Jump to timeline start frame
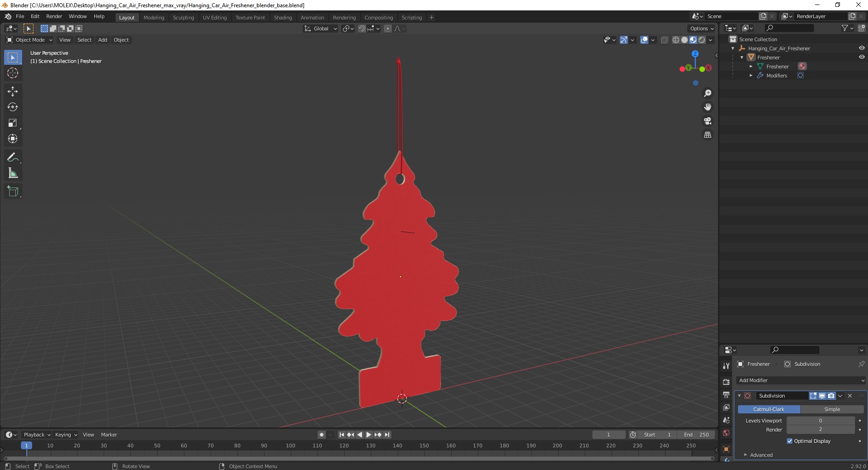The image size is (868, 470). point(342,435)
